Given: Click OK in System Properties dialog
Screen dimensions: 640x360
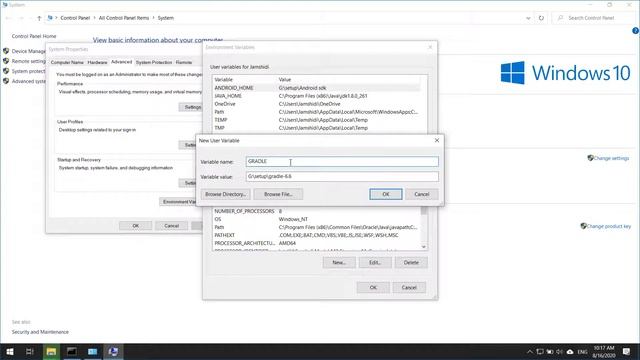Looking at the screenshot, I should tap(136, 226).
